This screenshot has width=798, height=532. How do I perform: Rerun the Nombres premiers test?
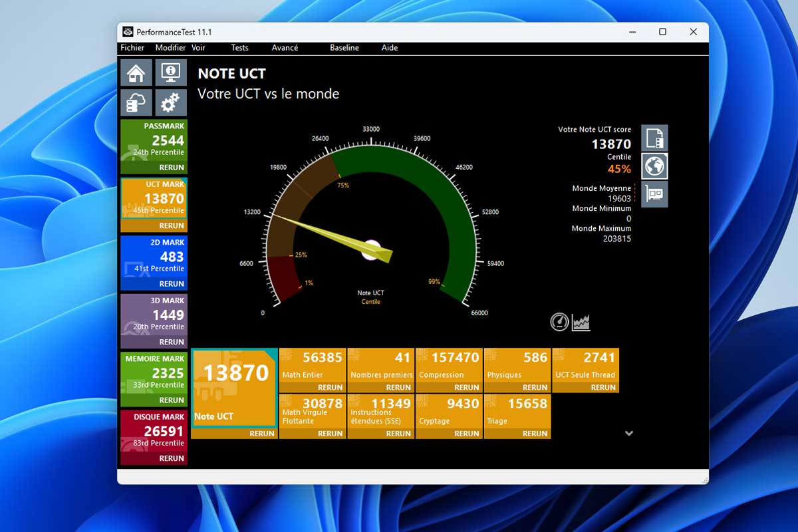[398, 388]
